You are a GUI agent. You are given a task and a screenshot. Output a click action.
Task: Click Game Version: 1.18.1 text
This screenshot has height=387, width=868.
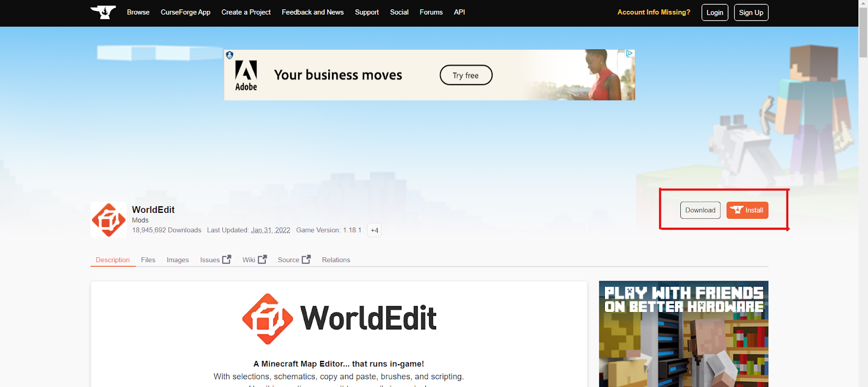(329, 230)
